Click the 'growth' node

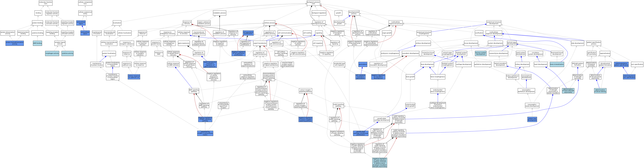click(338, 13)
